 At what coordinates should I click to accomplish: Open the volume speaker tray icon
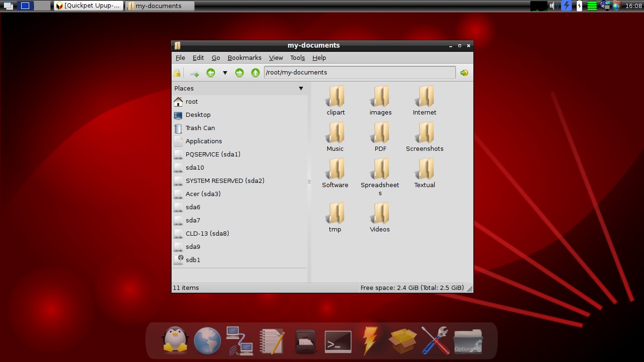[x=554, y=6]
